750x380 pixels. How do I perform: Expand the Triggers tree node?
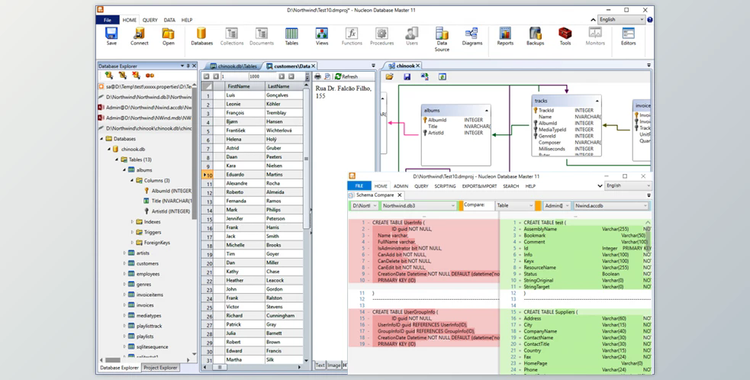tap(132, 232)
